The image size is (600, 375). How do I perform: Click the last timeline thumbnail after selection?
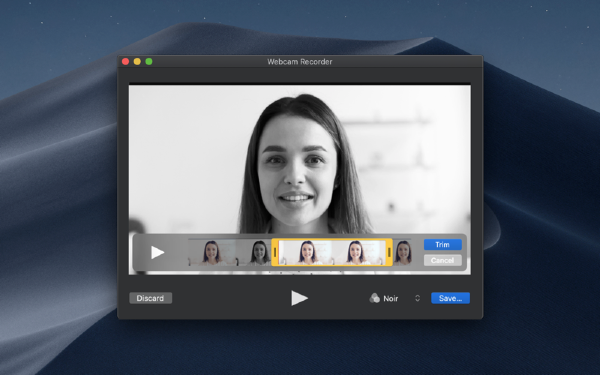(x=402, y=253)
